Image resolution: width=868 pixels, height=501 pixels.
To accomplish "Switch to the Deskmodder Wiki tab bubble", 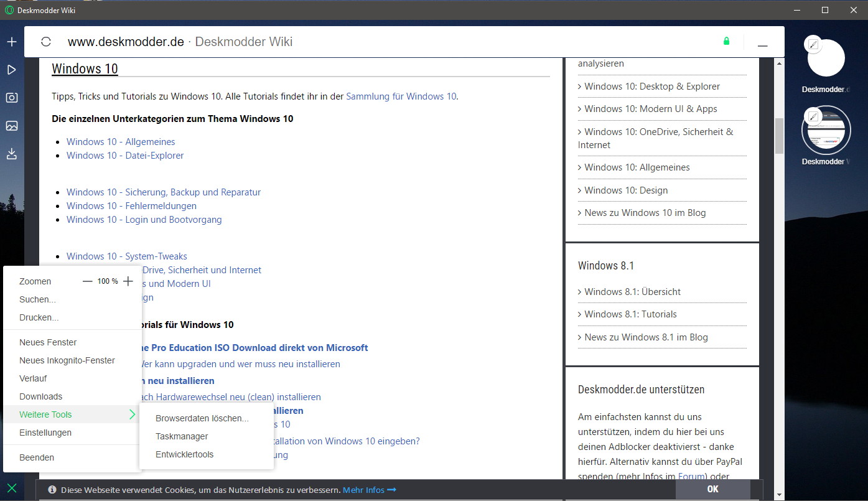I will (826, 129).
